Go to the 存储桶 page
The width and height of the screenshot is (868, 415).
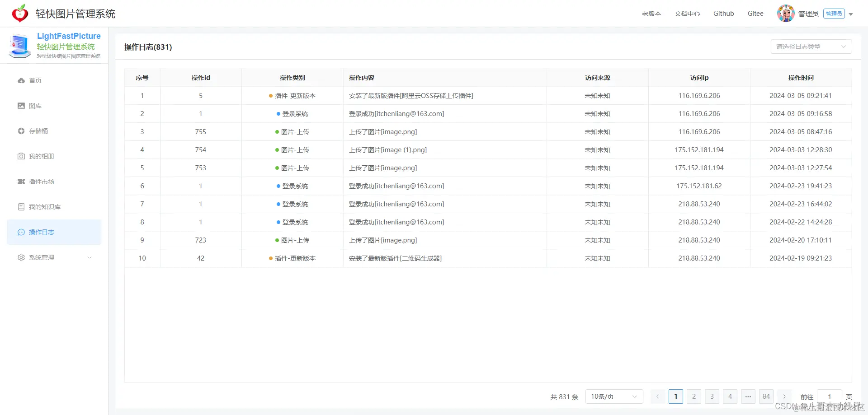[54, 131]
